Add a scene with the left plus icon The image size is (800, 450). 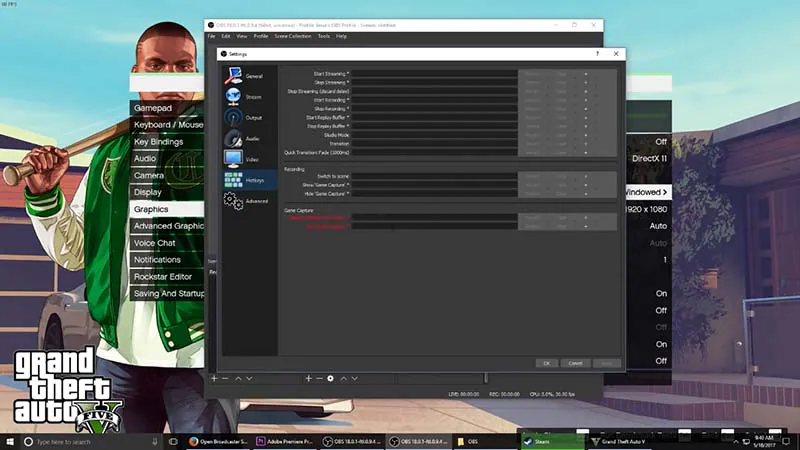[214, 379]
